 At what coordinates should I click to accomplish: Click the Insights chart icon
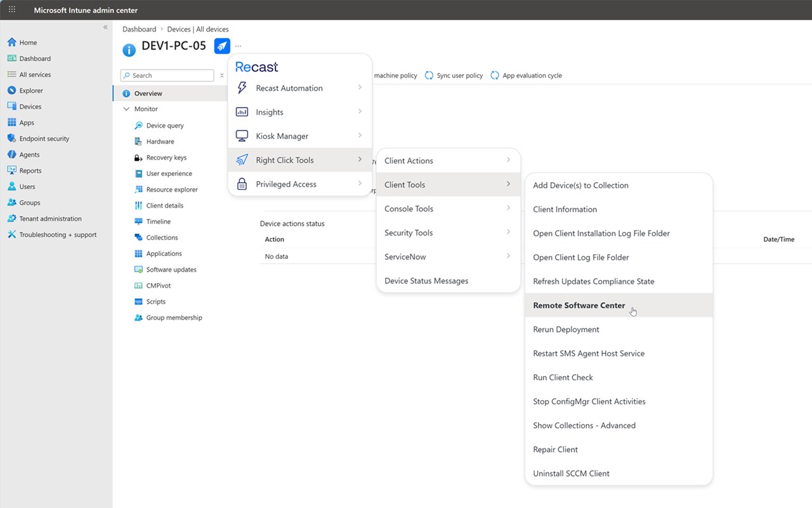[242, 112]
